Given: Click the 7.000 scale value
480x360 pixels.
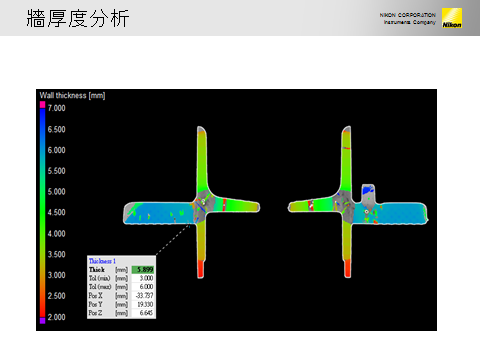Looking at the screenshot, I should 56,108.
